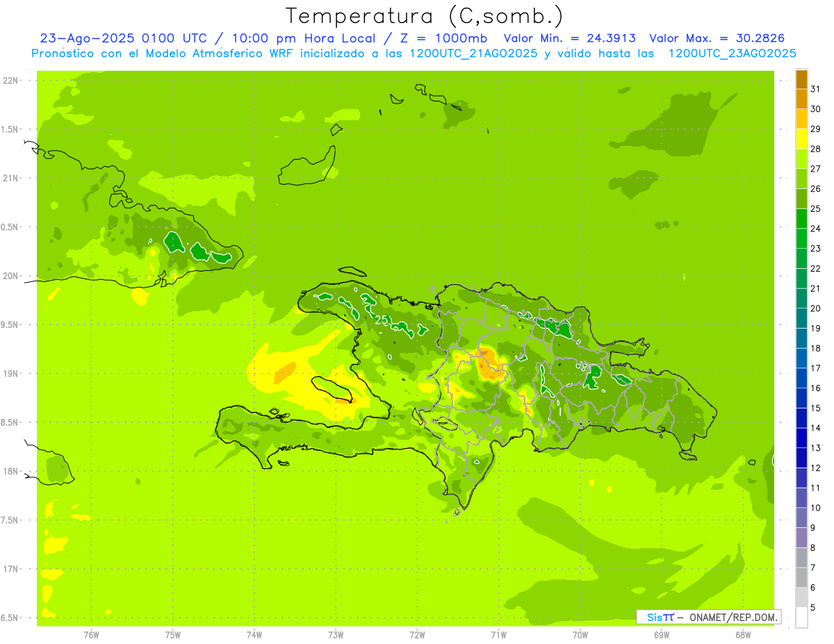Click the legend value "15"

click(x=815, y=408)
